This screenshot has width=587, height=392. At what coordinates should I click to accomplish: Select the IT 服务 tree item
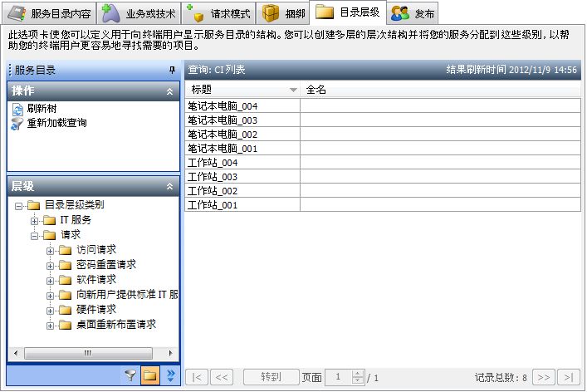[x=76, y=220]
